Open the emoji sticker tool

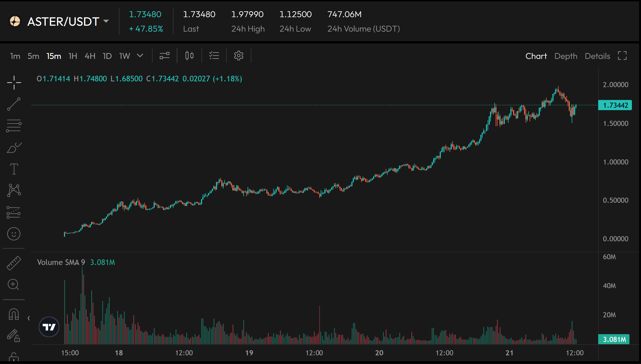(x=14, y=234)
